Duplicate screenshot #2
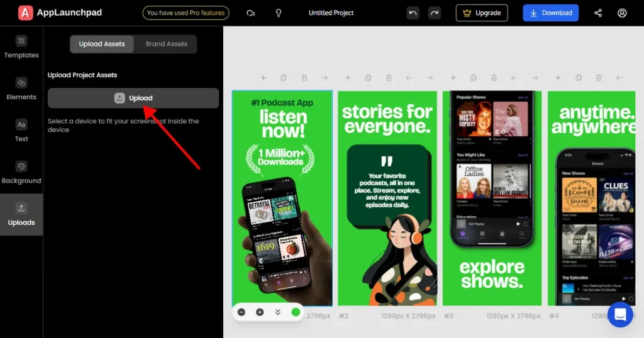 point(368,77)
